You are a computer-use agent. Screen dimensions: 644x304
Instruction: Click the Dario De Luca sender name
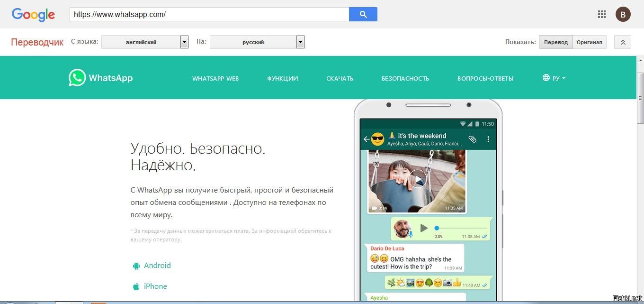click(387, 249)
